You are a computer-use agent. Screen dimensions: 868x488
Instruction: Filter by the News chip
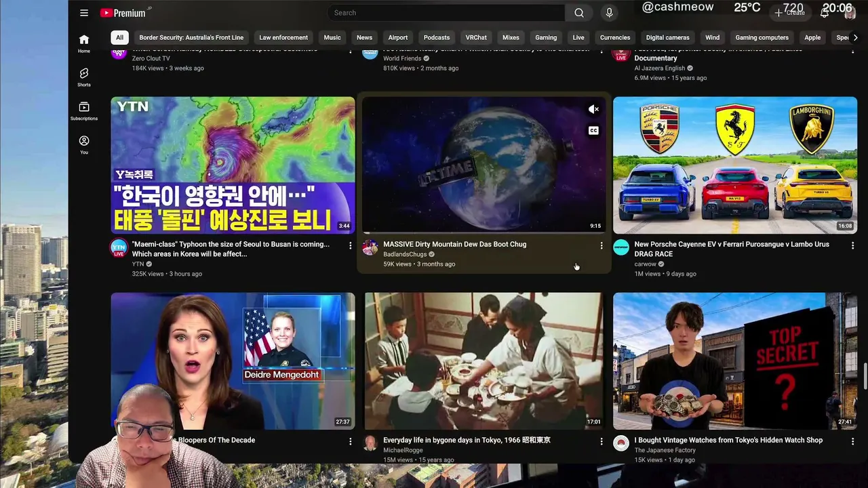pyautogui.click(x=364, y=38)
